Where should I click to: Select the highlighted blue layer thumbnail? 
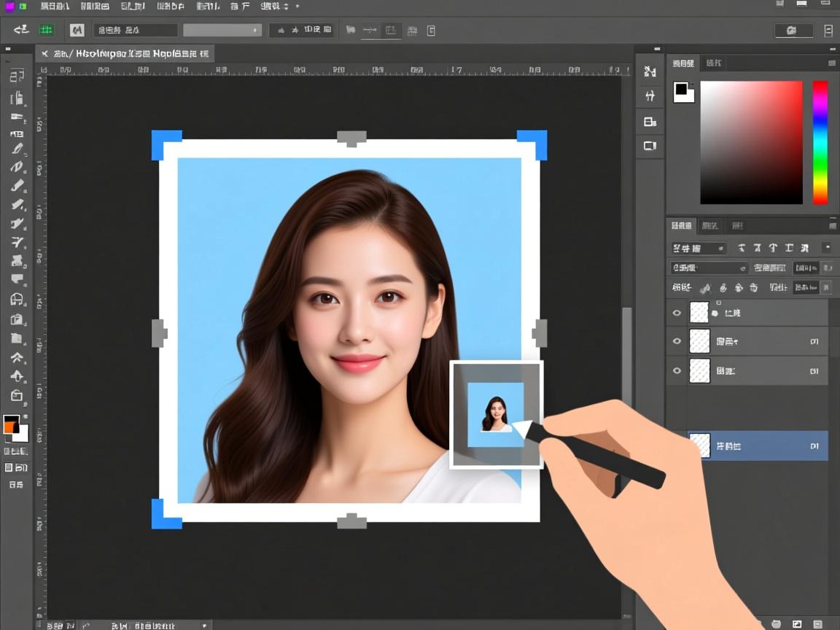point(699,446)
